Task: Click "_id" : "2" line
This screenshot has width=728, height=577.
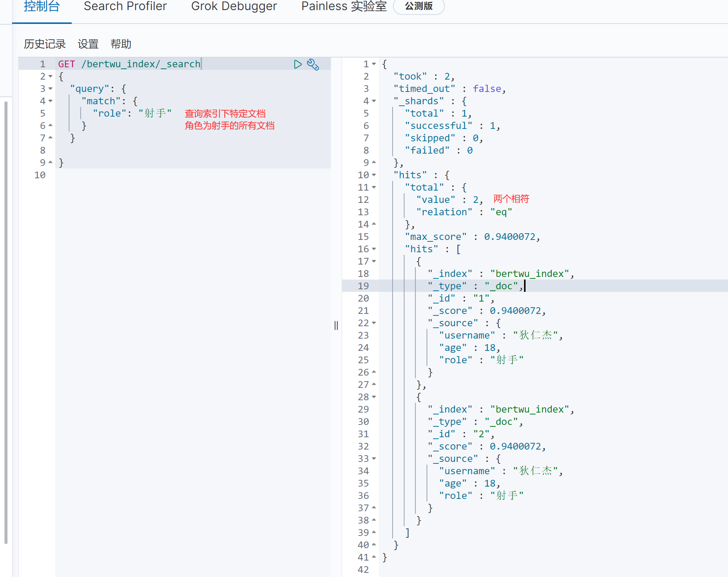Action: click(x=461, y=434)
